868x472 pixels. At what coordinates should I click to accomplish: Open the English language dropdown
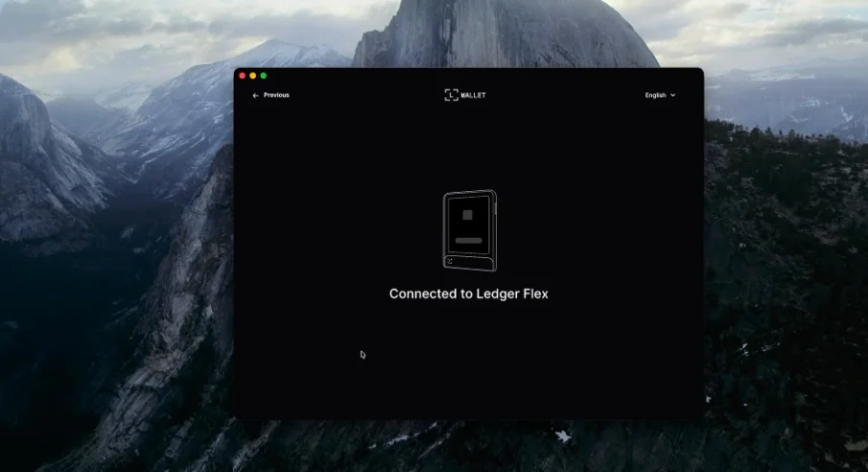[x=660, y=95]
